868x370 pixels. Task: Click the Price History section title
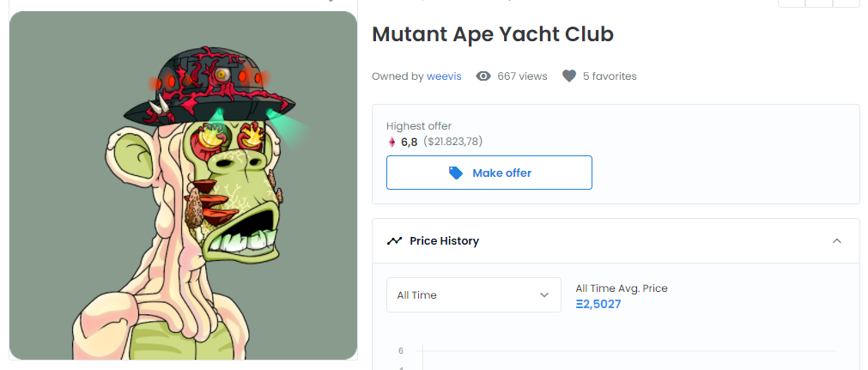click(x=445, y=241)
